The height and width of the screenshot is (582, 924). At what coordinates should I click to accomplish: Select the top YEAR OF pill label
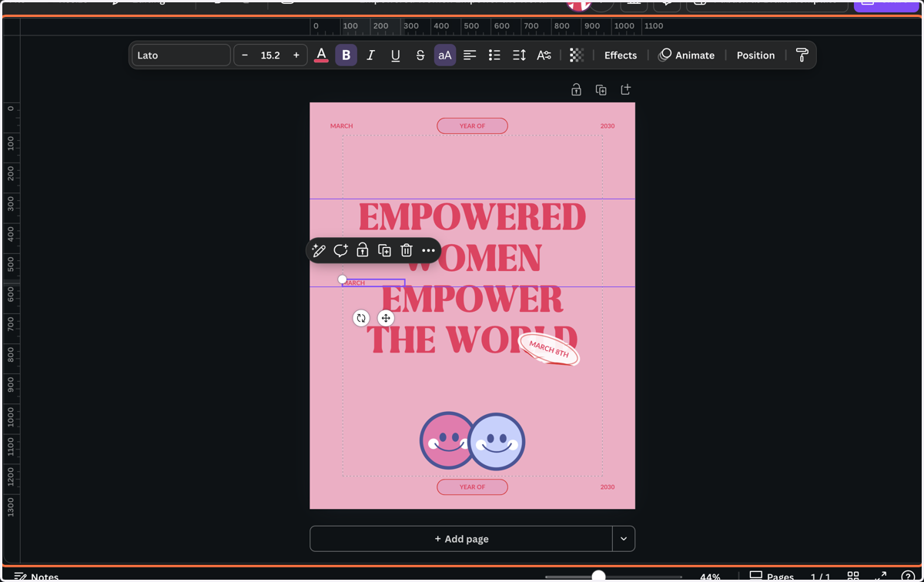(x=472, y=125)
